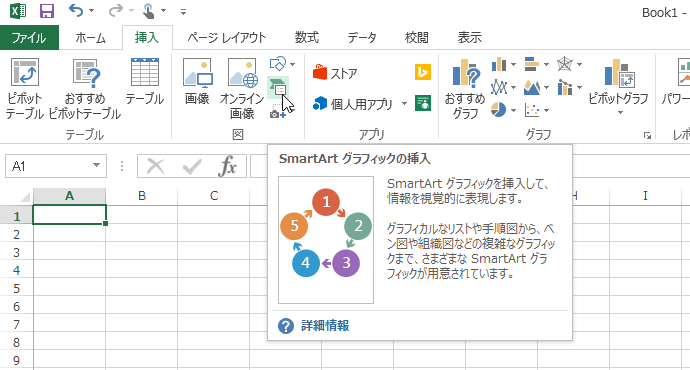Open the 数式 tab
This screenshot has height=370, width=690.
click(x=307, y=38)
